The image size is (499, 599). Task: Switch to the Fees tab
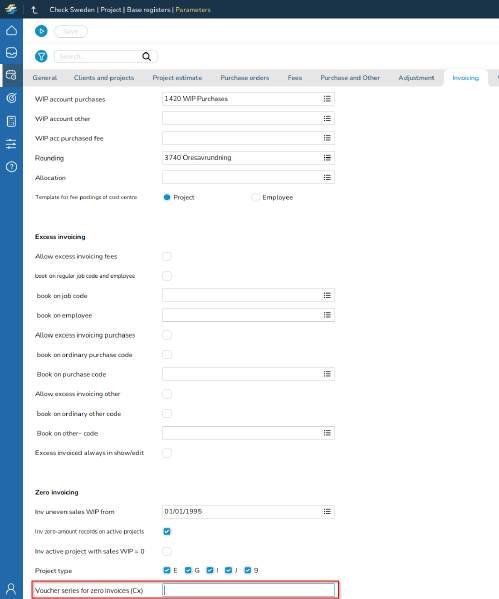[x=295, y=78]
